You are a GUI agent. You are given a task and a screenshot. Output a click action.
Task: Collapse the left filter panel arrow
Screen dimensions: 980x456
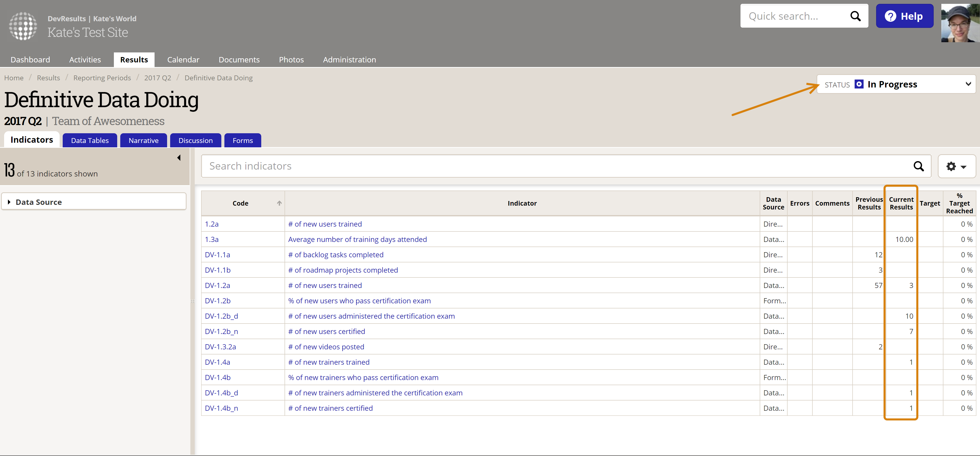tap(179, 158)
